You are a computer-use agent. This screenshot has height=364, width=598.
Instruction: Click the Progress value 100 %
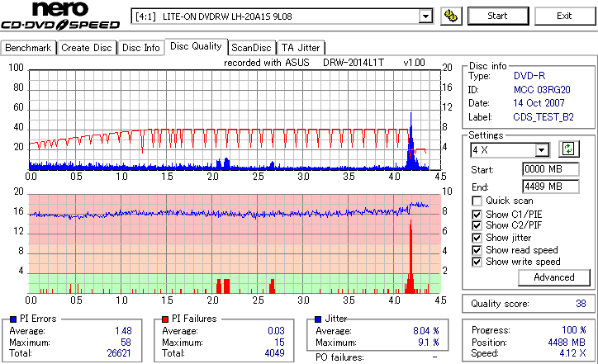(574, 330)
